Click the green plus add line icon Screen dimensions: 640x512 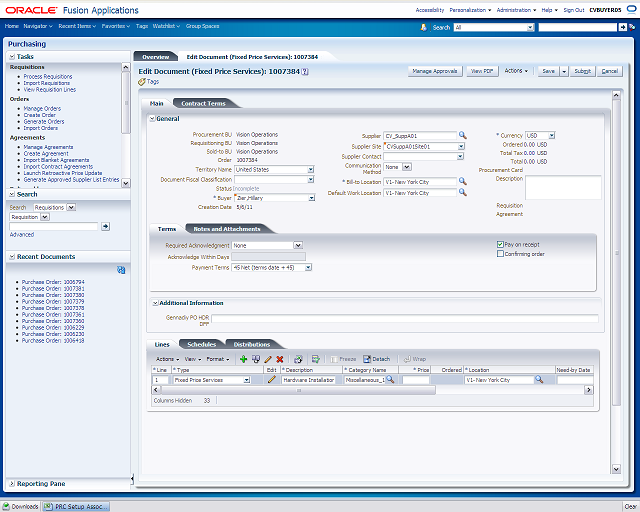[243, 359]
